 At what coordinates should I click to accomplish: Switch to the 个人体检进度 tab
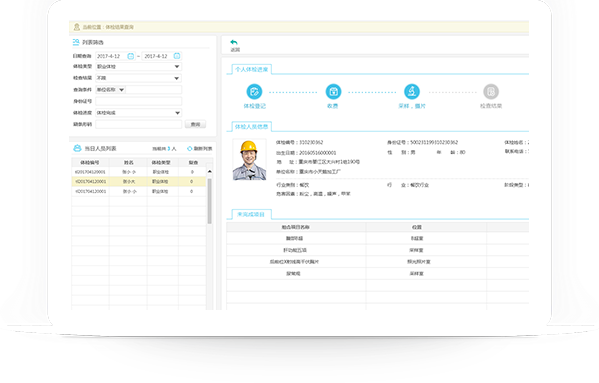pos(251,69)
